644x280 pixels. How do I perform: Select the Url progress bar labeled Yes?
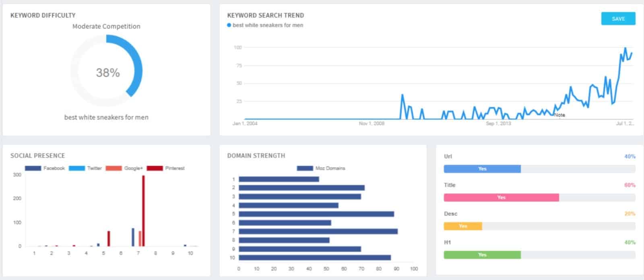(482, 169)
